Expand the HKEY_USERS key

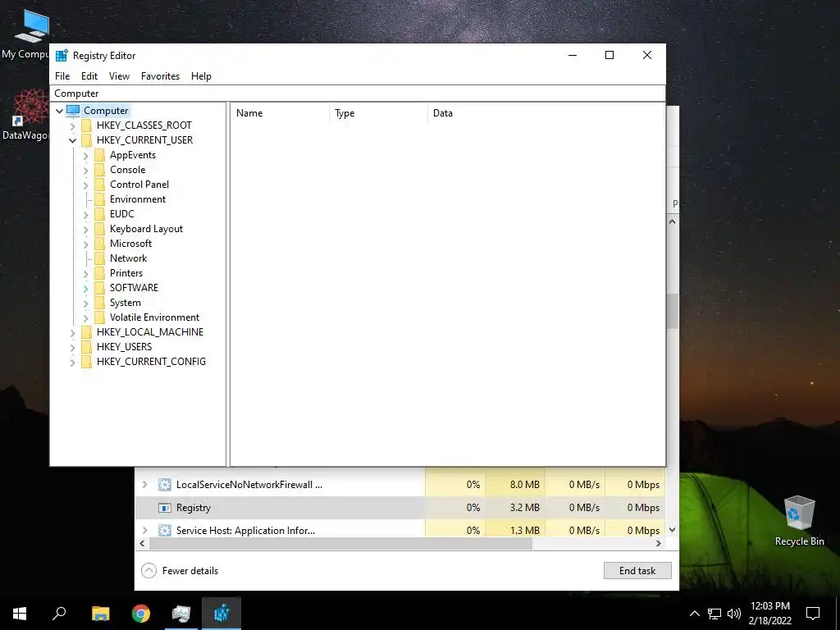click(x=72, y=347)
